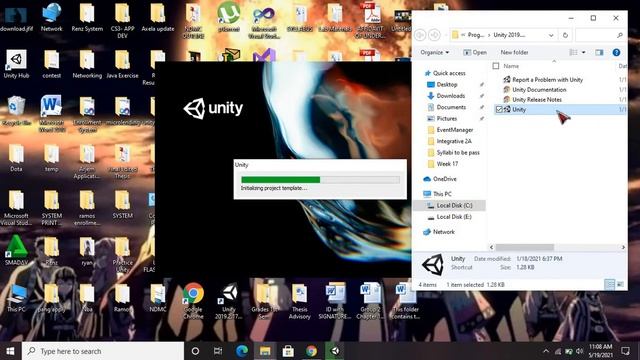Expand the address bar history dropdown
The image size is (640, 360).
[x=551, y=35]
